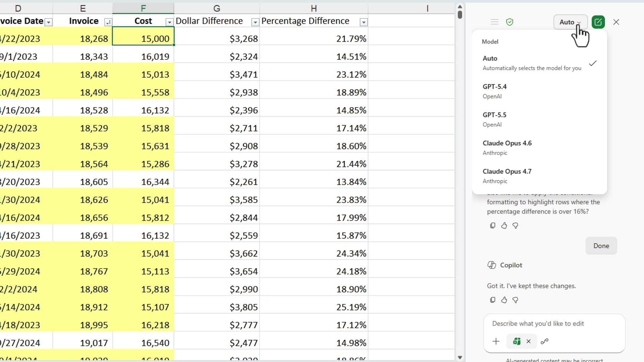Select column G header
Viewport: 644px width, 362px height.
tap(217, 8)
